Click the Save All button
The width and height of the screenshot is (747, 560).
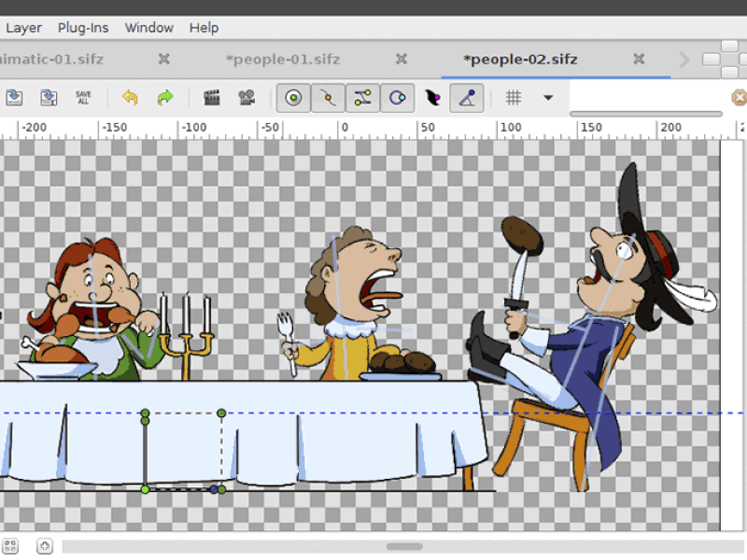(x=83, y=98)
